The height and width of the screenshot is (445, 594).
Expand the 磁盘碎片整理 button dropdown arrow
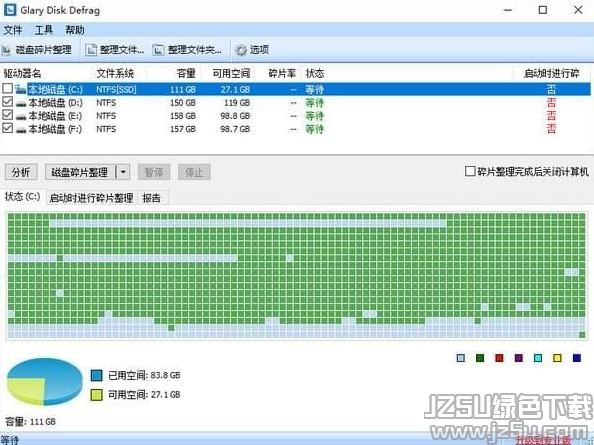[123, 172]
